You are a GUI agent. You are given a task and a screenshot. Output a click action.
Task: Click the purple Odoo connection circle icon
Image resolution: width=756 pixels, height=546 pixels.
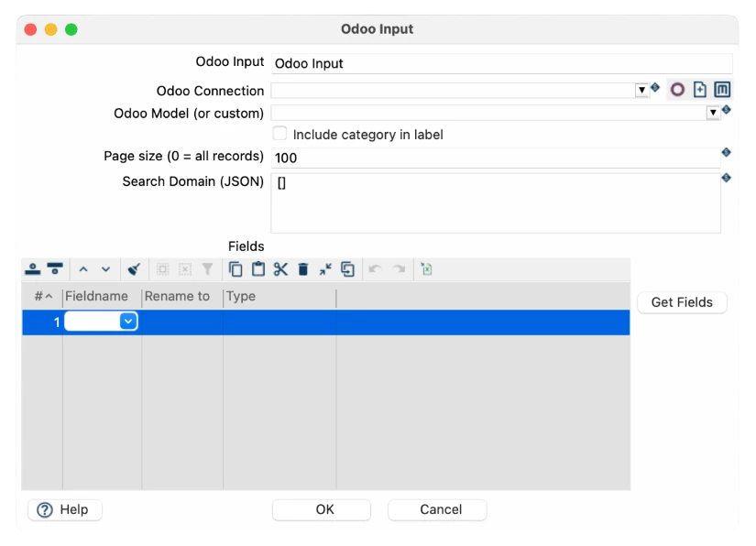(x=677, y=90)
